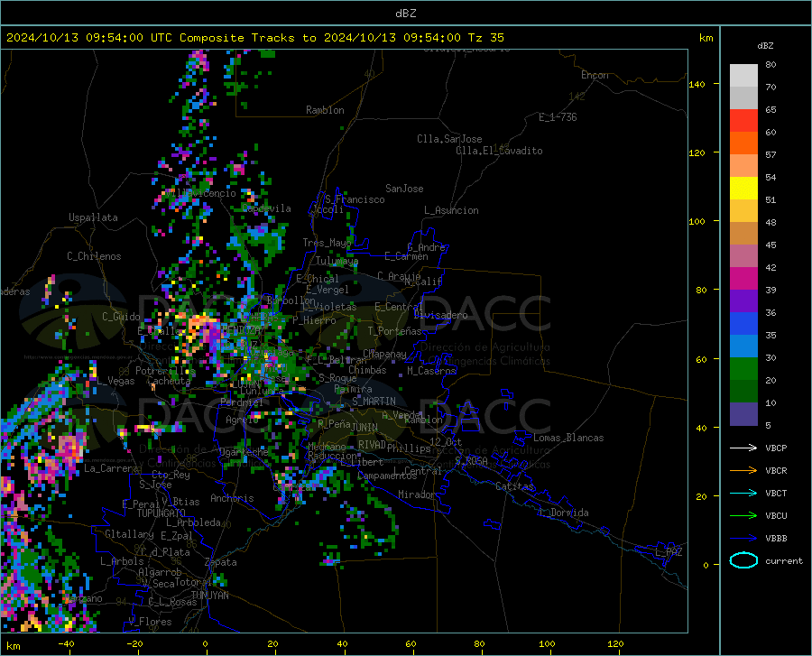
Task: Click the Anchoris place label
Action: (232, 498)
